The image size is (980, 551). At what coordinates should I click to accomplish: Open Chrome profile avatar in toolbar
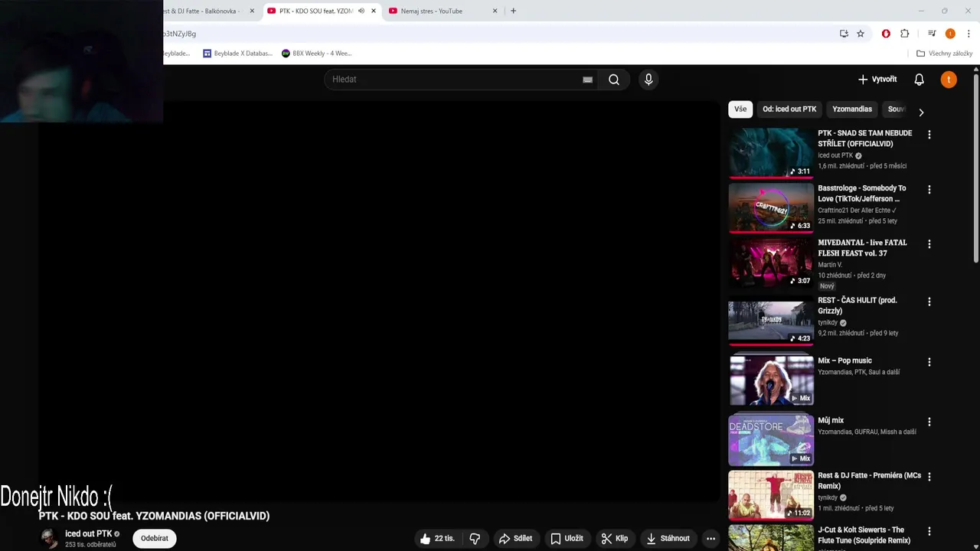(x=950, y=34)
